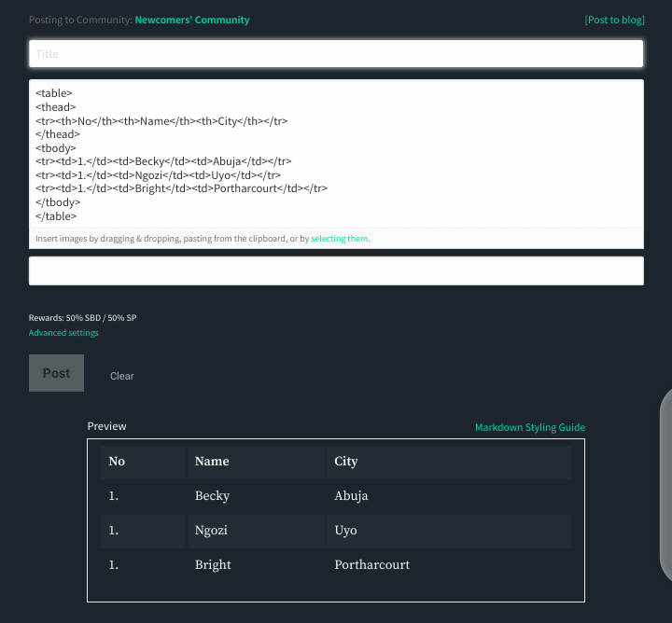Click the editor line containing Becky and Abuja
Screen dimensions: 672x623
pos(163,161)
